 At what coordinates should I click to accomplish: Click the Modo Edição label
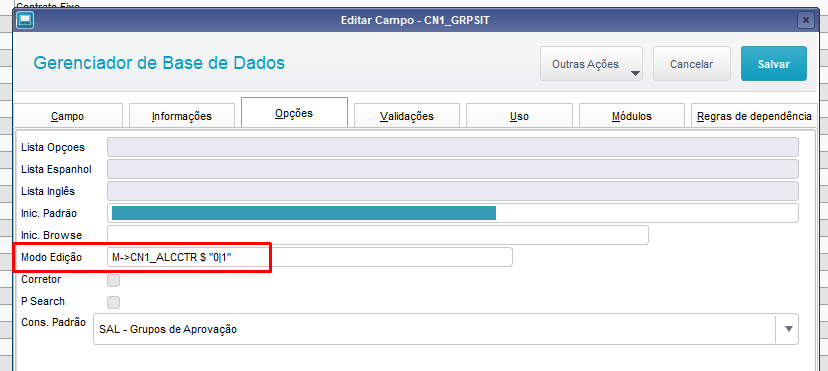(x=51, y=257)
